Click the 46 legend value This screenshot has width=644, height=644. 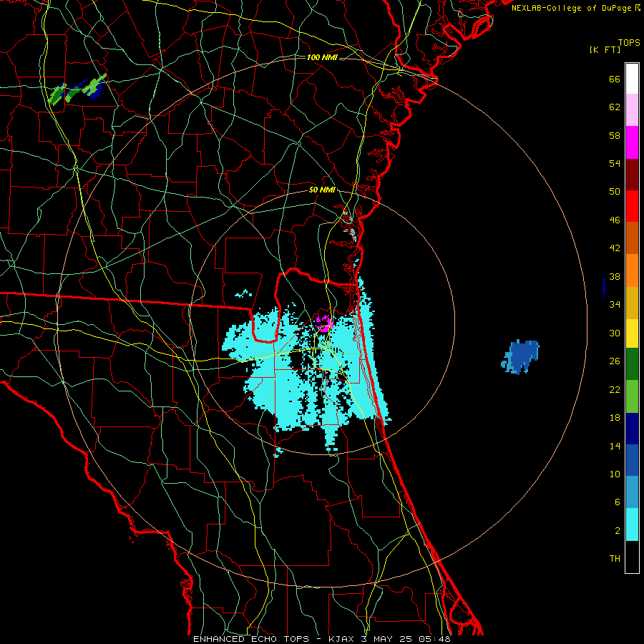[615, 220]
